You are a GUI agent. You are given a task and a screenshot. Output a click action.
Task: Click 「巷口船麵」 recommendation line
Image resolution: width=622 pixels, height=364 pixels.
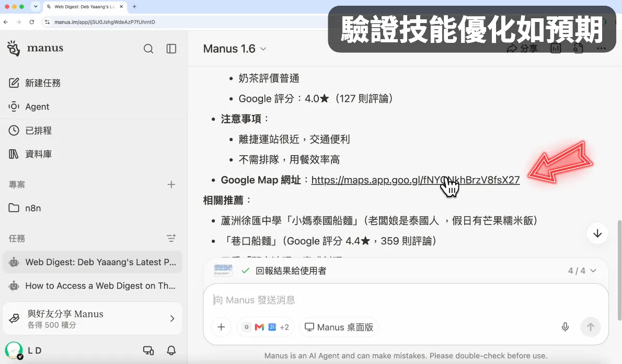click(329, 241)
